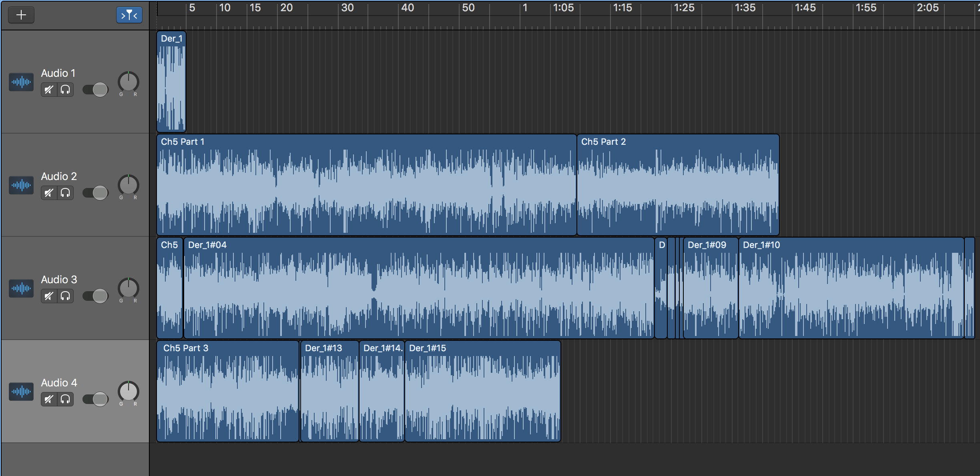Click the Audio 3 waveform track icon
The width and height of the screenshot is (980, 476).
21,288
